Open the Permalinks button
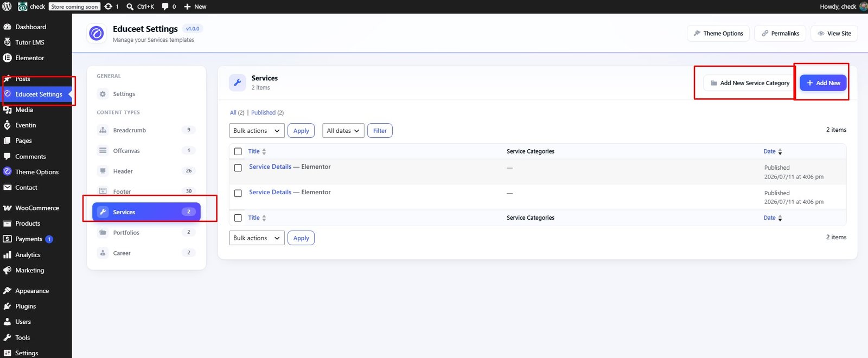Image resolution: width=868 pixels, height=358 pixels. click(x=781, y=33)
